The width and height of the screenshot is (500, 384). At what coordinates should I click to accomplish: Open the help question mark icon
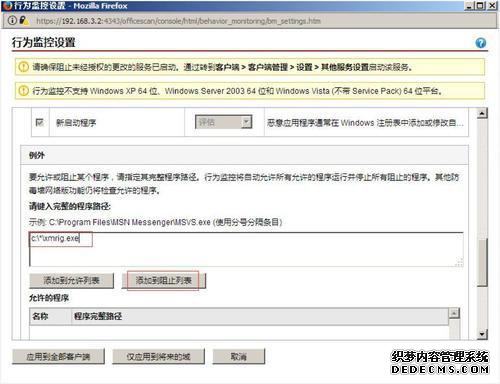coord(480,43)
